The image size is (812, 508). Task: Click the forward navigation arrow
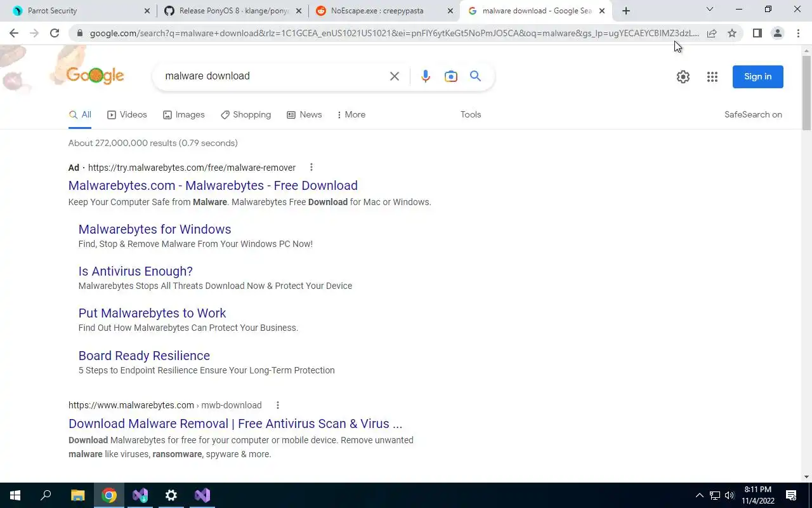click(34, 33)
